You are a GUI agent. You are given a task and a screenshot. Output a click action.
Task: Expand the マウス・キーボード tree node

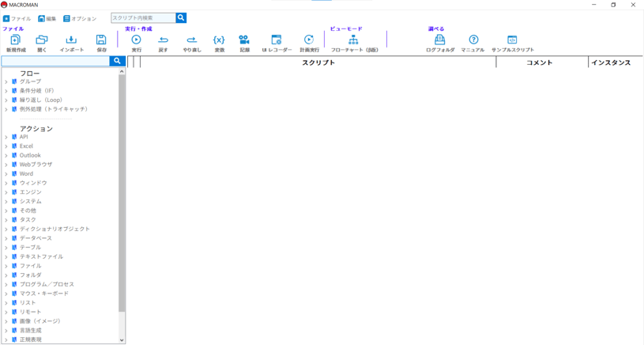tap(6, 294)
